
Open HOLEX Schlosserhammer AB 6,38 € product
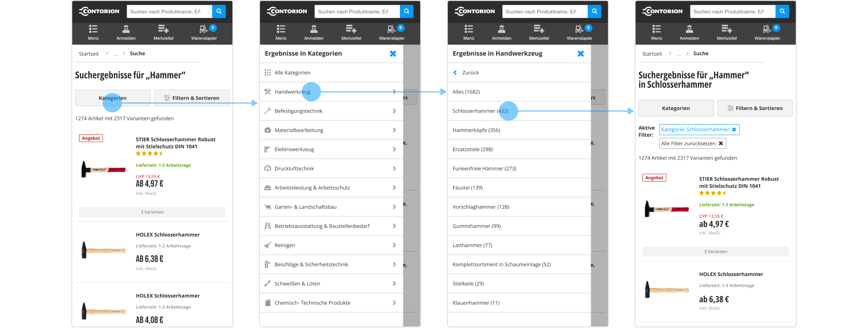click(168, 235)
